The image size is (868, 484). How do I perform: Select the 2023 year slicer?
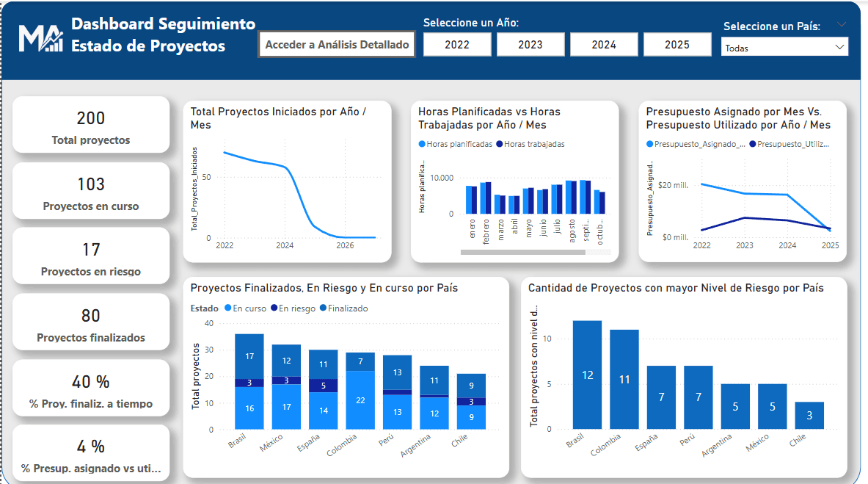click(x=530, y=45)
